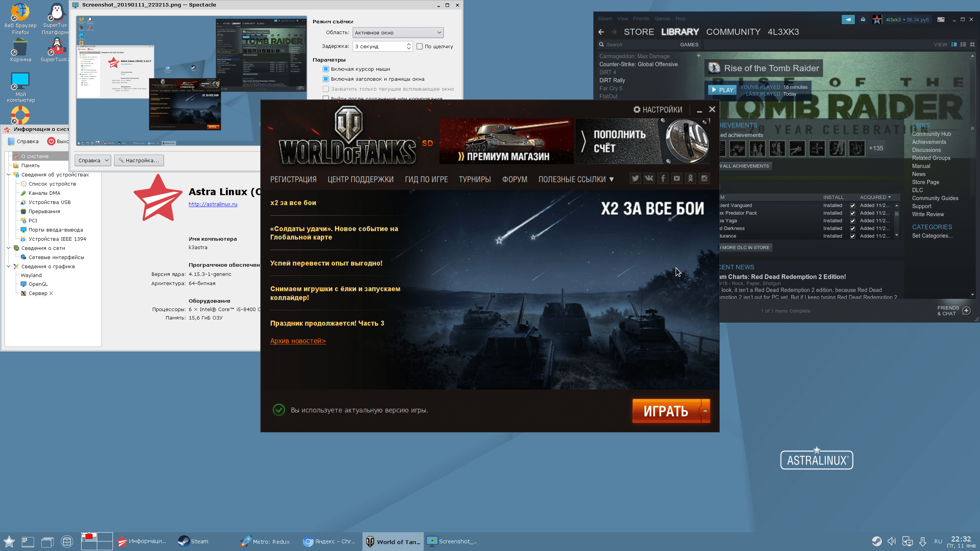This screenshot has height=551, width=980.
Task: Open the Astra Linux star start menu
Action: click(x=9, y=541)
